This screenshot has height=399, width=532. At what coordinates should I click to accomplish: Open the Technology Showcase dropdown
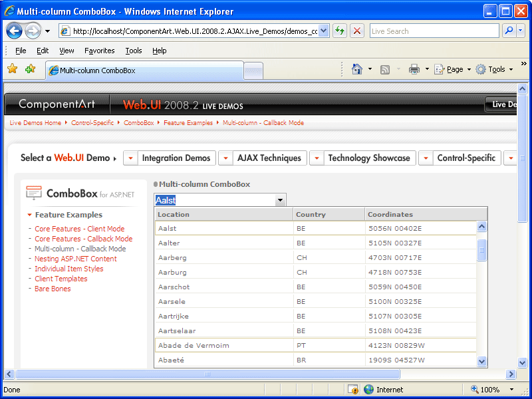click(x=362, y=158)
